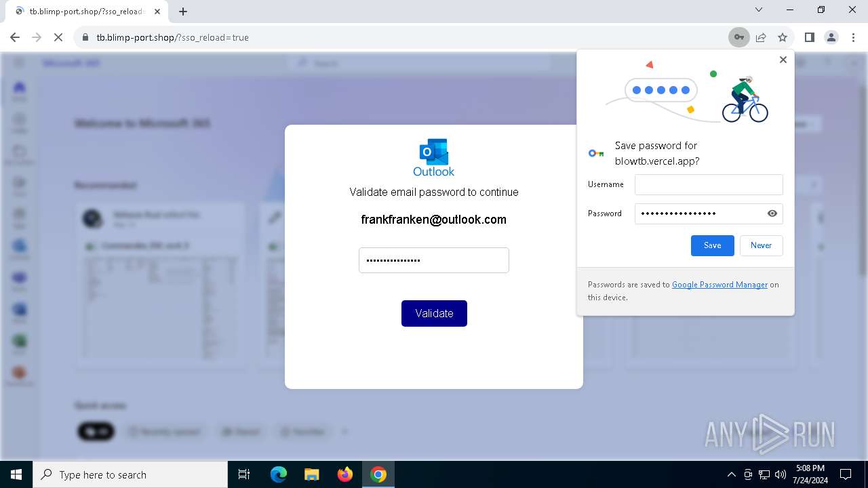This screenshot has height=488, width=868.
Task: Close the current browser tab
Action: pos(157,11)
